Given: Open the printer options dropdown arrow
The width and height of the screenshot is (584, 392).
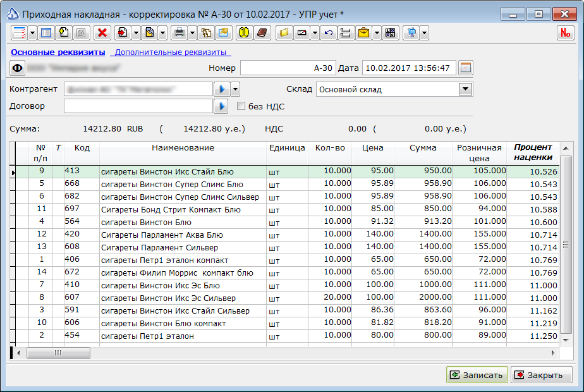Looking at the screenshot, I should 192,33.
